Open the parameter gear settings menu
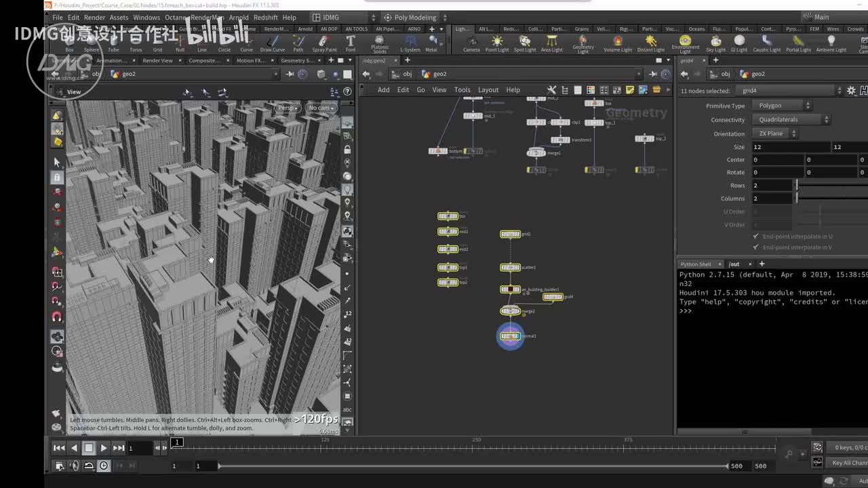 coord(851,91)
